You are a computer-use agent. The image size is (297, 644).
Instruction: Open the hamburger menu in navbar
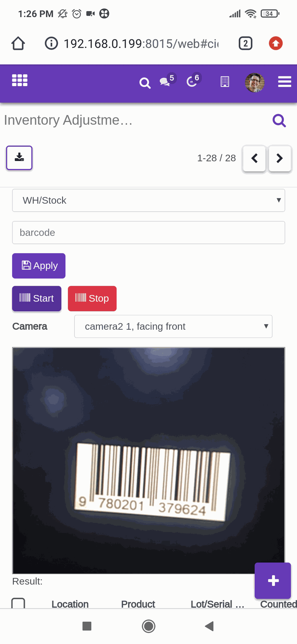pos(284,82)
